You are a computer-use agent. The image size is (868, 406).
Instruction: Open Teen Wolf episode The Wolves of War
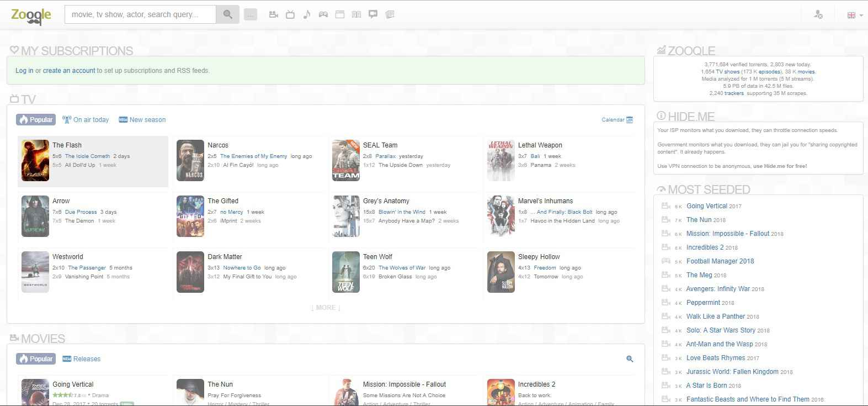(x=402, y=268)
